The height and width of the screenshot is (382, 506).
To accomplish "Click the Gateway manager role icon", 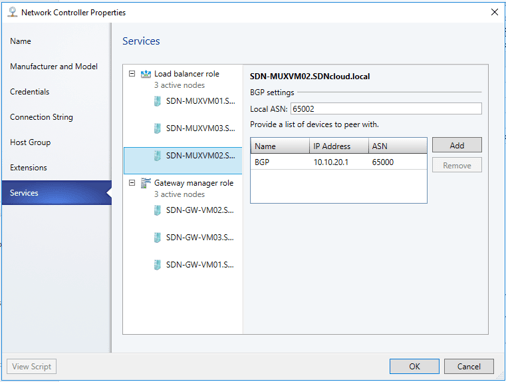I will click(146, 183).
